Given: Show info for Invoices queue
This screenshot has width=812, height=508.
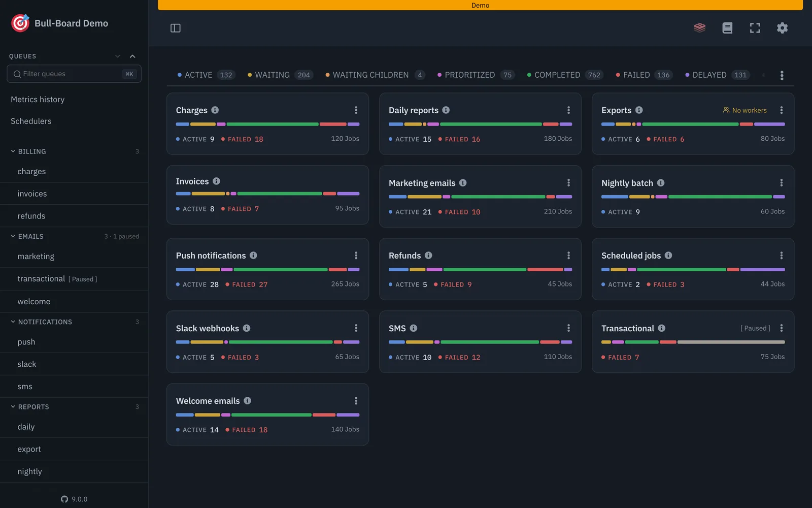Looking at the screenshot, I should [x=217, y=181].
